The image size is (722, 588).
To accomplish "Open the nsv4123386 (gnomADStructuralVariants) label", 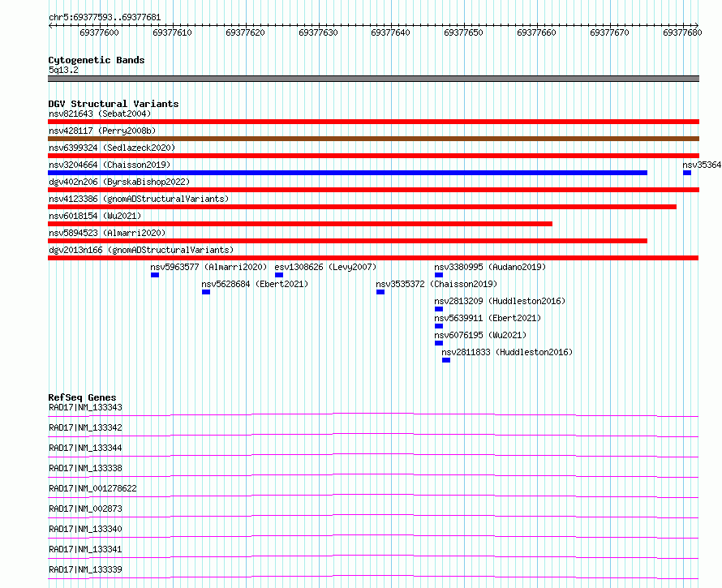I will pyautogui.click(x=139, y=199).
